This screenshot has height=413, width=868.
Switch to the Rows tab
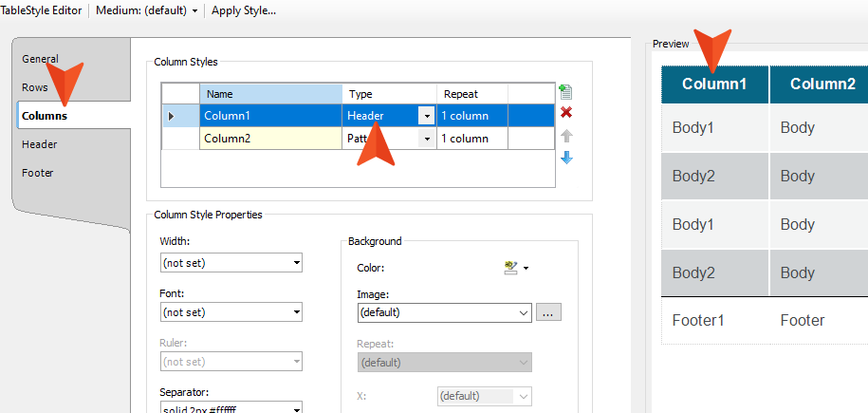click(35, 87)
